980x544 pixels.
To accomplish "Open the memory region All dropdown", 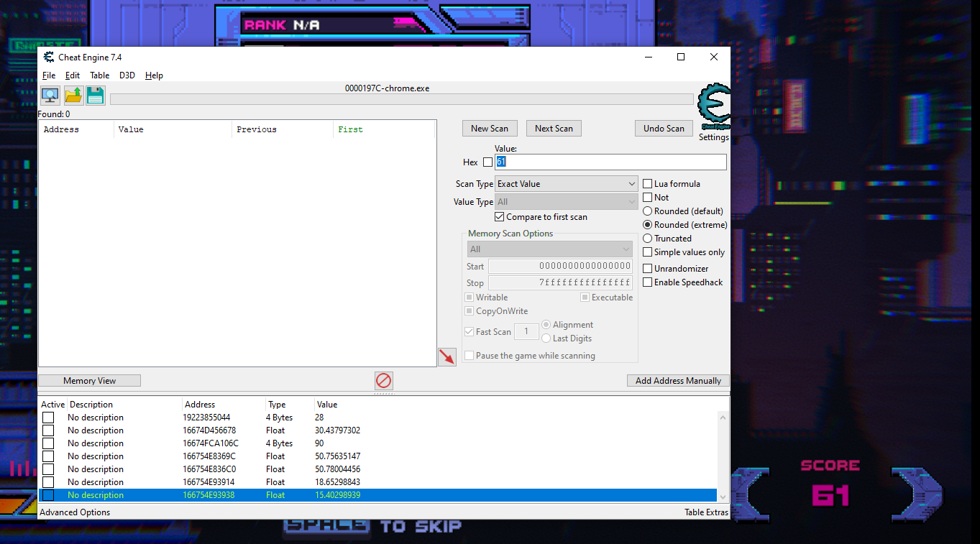I will 549,249.
